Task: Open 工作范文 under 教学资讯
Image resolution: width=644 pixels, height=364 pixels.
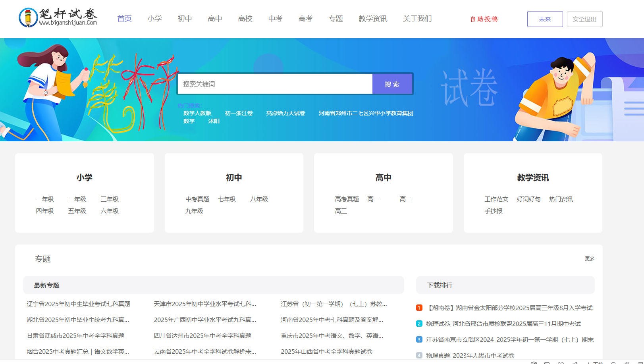Action: coord(496,199)
